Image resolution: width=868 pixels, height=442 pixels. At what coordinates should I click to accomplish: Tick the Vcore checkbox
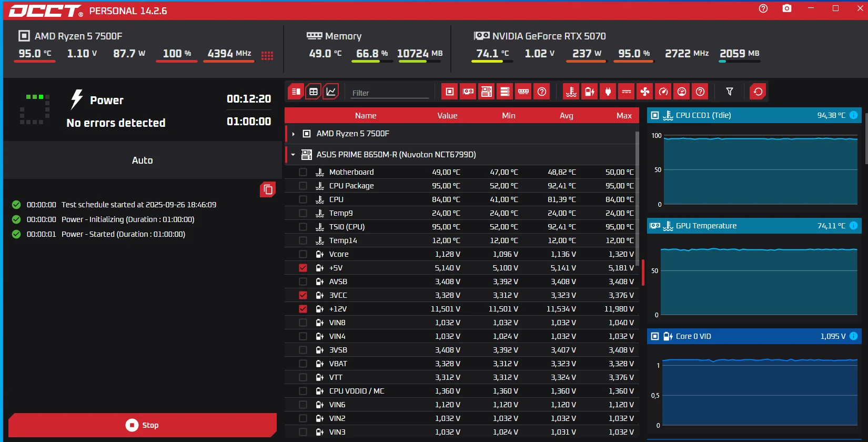[x=303, y=254]
